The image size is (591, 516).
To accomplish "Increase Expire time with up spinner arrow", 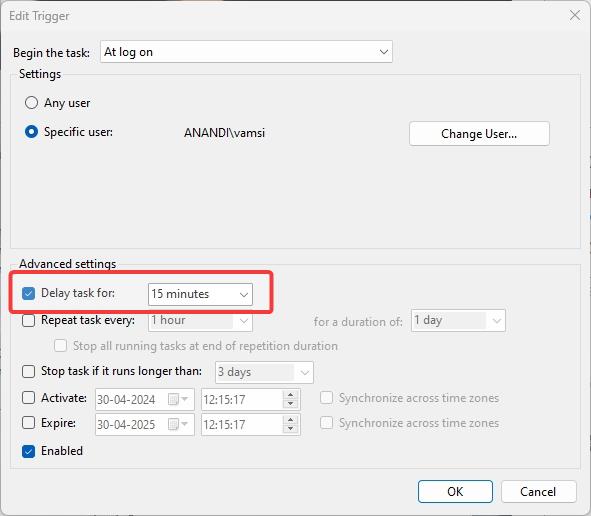I will coord(290,420).
